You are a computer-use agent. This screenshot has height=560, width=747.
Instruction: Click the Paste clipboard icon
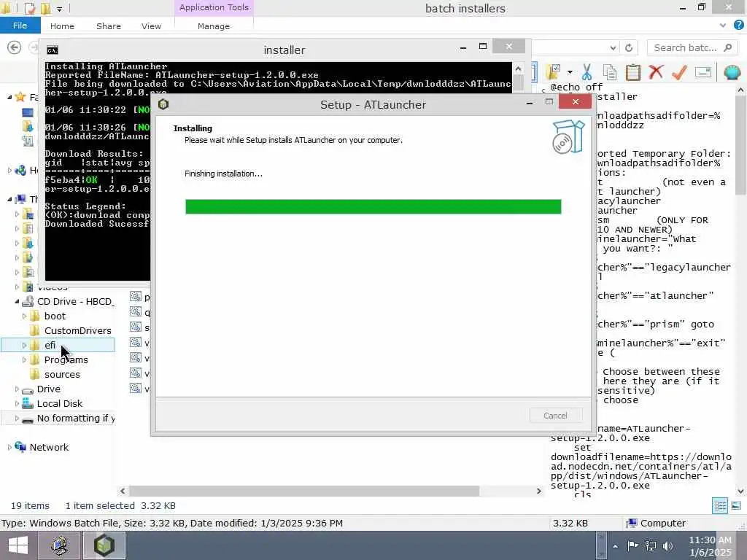pyautogui.click(x=632, y=72)
